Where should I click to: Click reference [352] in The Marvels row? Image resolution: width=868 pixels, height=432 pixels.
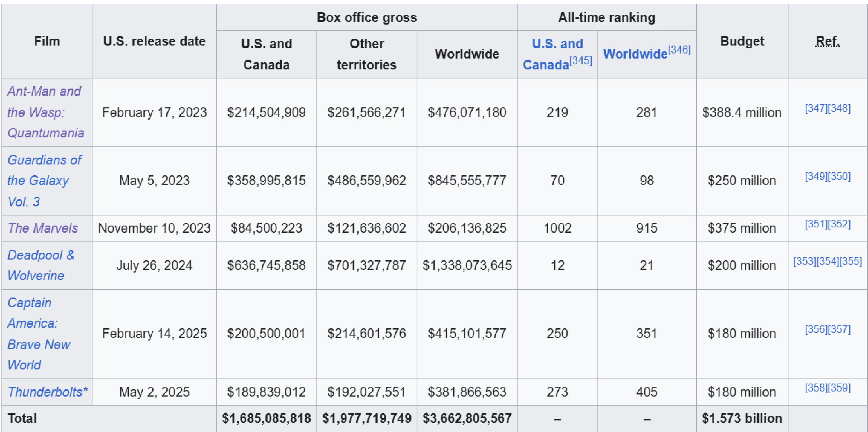839,224
